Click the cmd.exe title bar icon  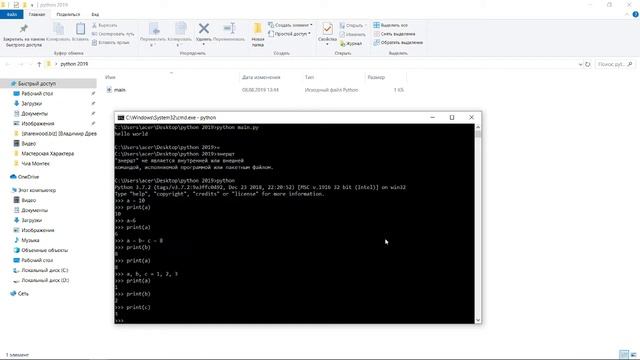click(x=121, y=118)
